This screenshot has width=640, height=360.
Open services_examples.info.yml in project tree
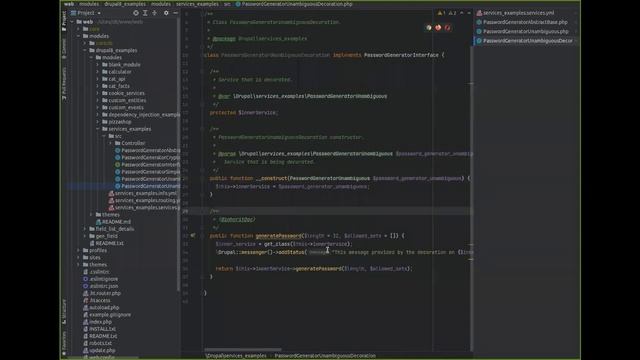click(x=143, y=193)
